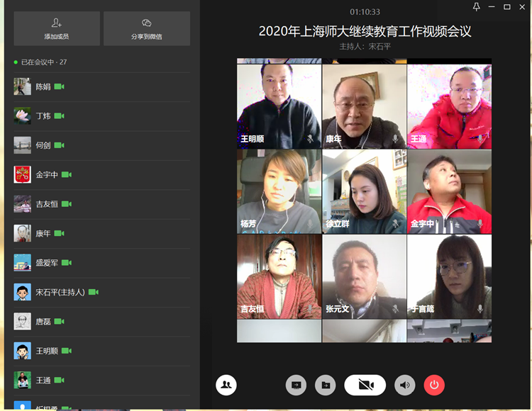Click the camera icon next to 丁炜
532x411 pixels.
(60, 116)
